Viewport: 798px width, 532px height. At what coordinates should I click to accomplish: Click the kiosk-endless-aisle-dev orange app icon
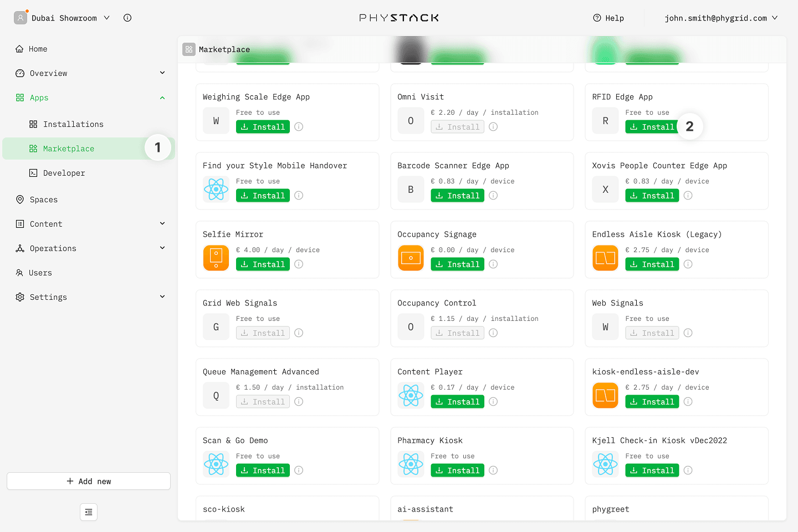pyautogui.click(x=605, y=396)
